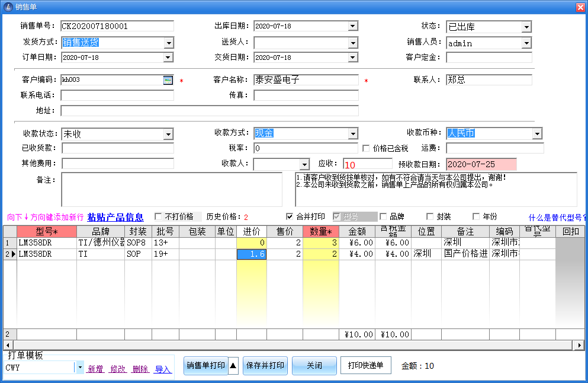Image resolution: width=588 pixels, height=383 pixels.
Task: Click the 联系人 field showing 郑总
Action: coord(489,79)
